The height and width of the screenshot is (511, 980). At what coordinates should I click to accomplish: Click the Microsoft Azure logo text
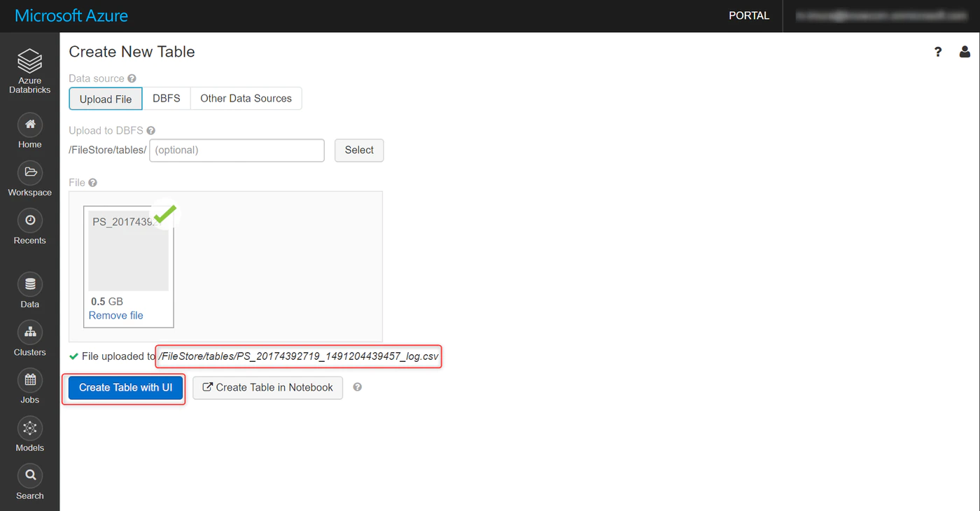click(x=71, y=15)
